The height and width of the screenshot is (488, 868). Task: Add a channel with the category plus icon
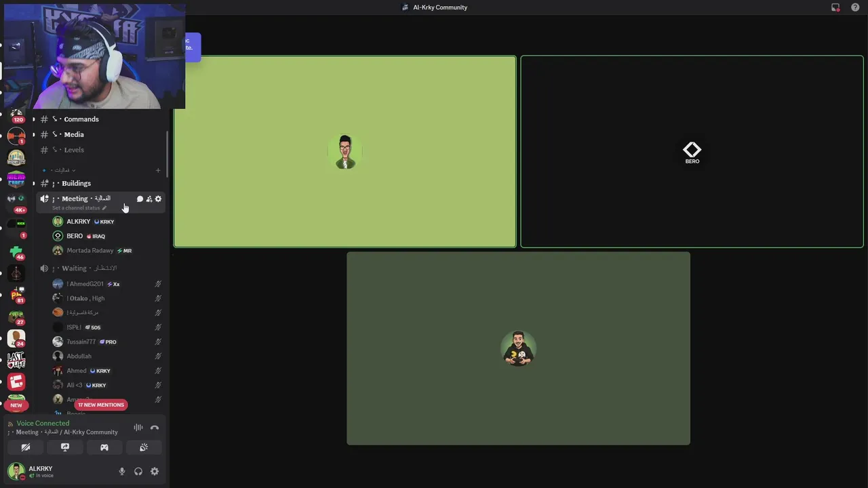click(x=158, y=170)
